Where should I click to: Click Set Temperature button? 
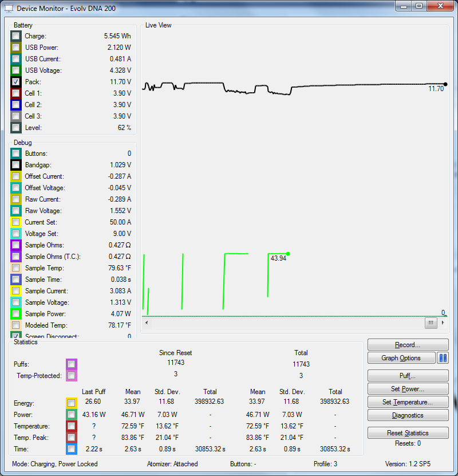[408, 402]
